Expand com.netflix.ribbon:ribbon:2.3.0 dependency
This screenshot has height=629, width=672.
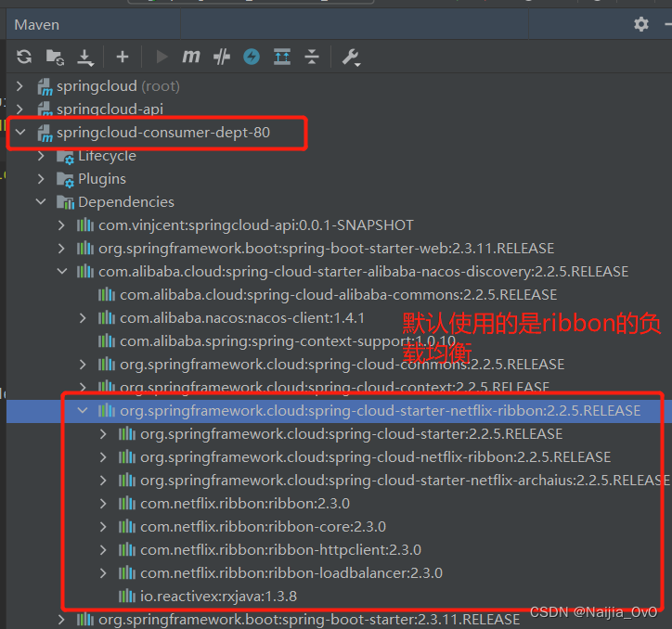click(x=103, y=504)
